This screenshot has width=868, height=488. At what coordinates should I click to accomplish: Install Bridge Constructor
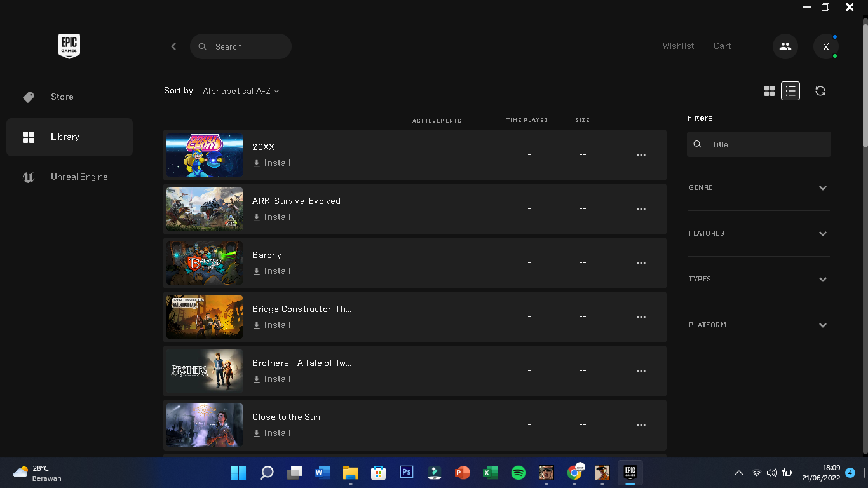271,325
